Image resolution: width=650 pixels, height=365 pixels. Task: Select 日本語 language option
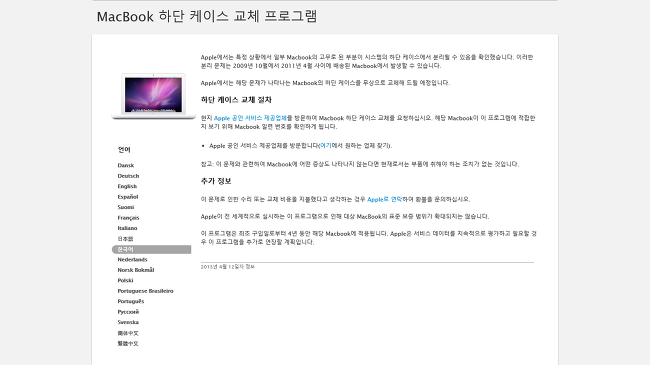point(125,239)
